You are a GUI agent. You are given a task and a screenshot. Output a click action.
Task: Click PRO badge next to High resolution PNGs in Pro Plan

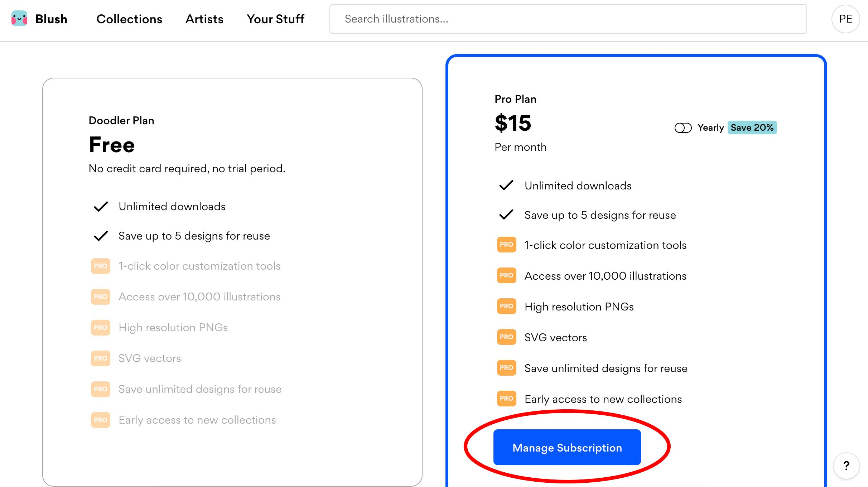click(x=506, y=306)
